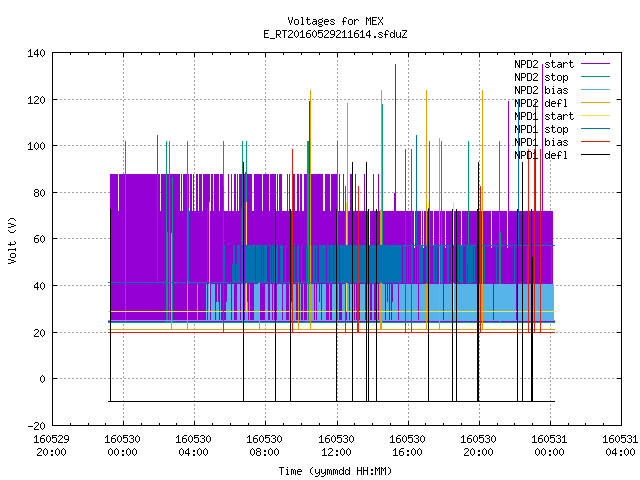Click the dark blue NPD1 stop legend line

(595, 129)
